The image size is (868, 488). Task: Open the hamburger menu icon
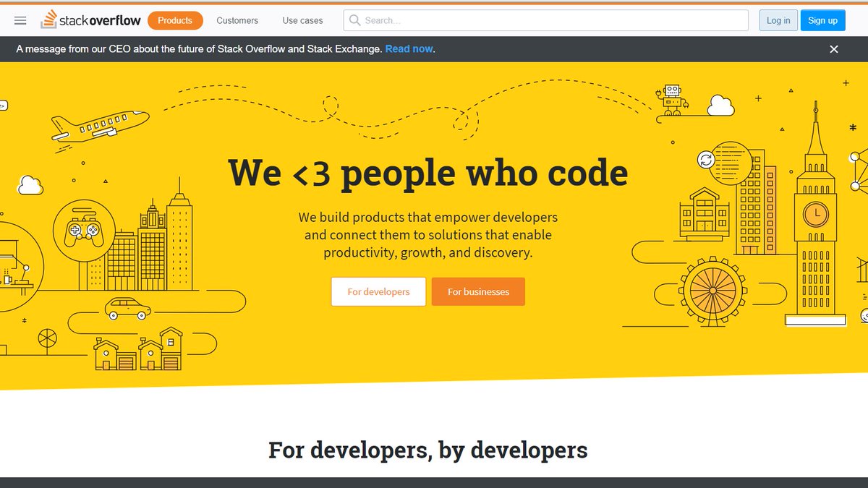click(x=20, y=20)
